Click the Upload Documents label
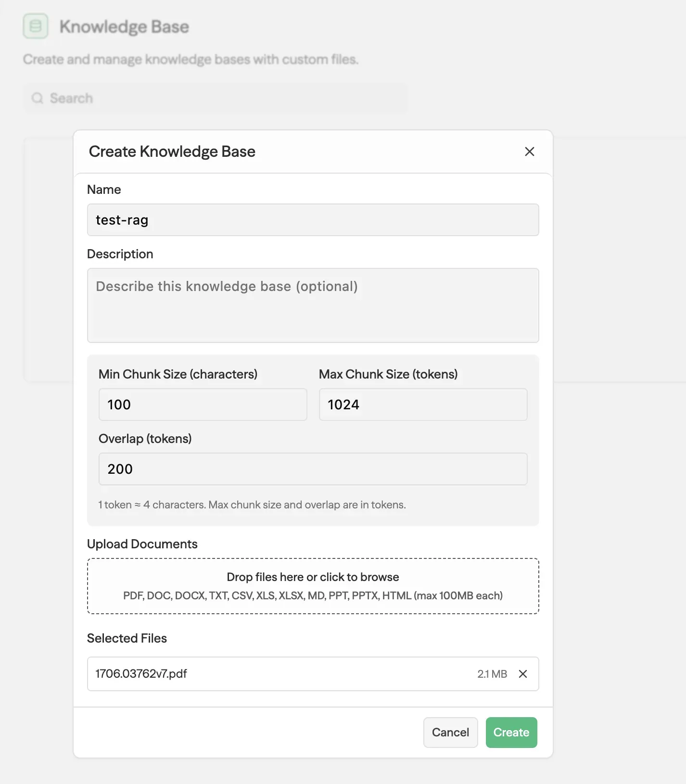Viewport: 686px width, 784px height. [x=142, y=544]
